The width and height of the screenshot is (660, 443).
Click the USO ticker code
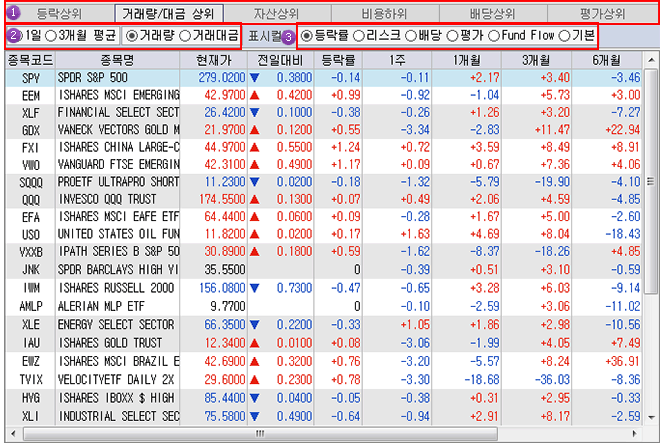[31, 235]
